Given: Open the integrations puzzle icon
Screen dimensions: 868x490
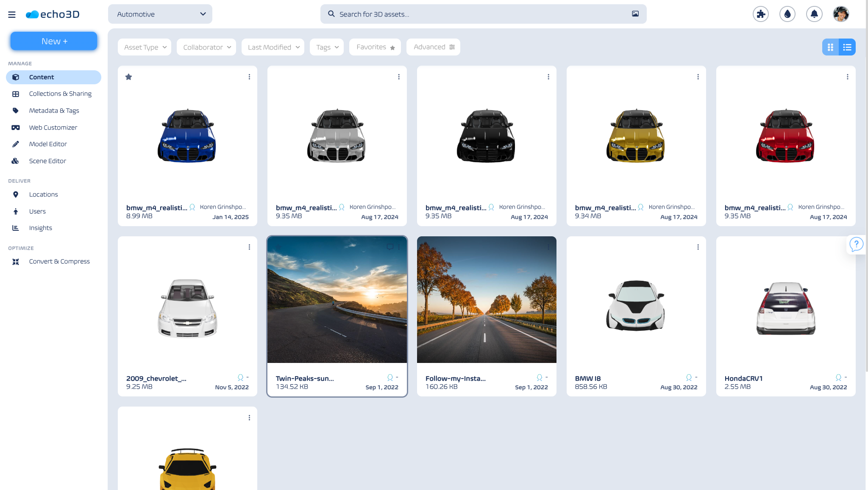Looking at the screenshot, I should [x=761, y=14].
